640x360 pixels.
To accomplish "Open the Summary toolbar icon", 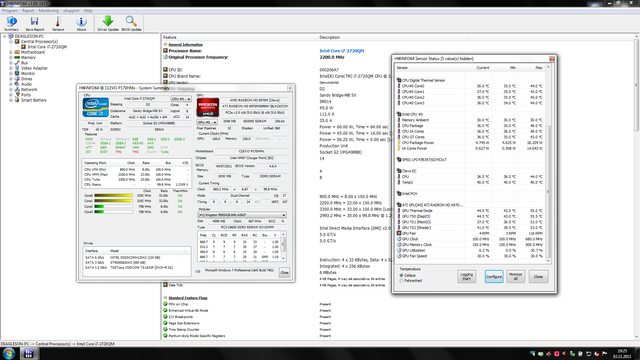I will pos(11,23).
